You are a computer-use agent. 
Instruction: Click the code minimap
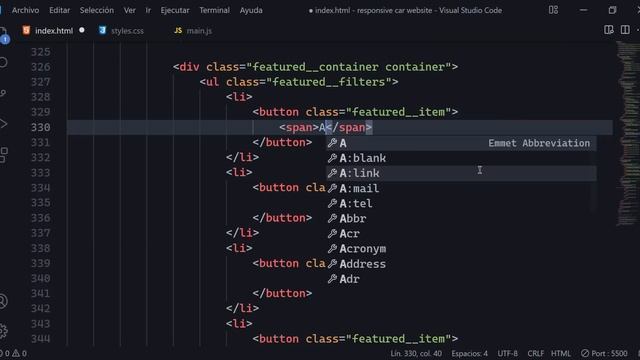coord(627,133)
